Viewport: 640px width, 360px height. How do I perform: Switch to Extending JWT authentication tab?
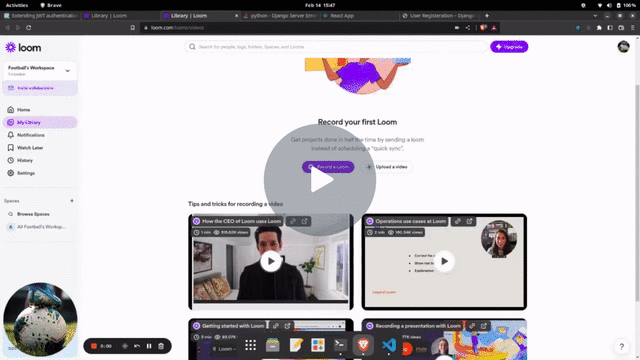point(41,16)
